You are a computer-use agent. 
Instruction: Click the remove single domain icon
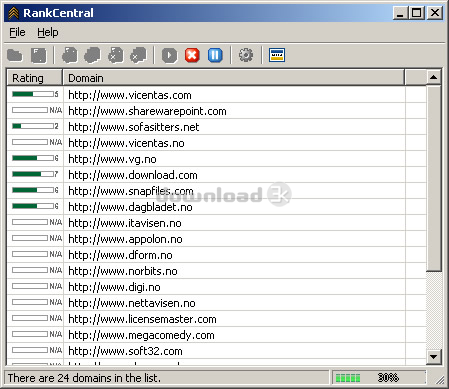coord(116,55)
